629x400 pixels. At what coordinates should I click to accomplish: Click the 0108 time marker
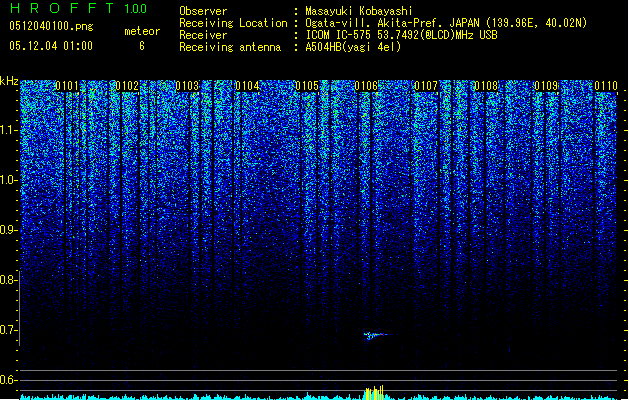click(x=486, y=86)
